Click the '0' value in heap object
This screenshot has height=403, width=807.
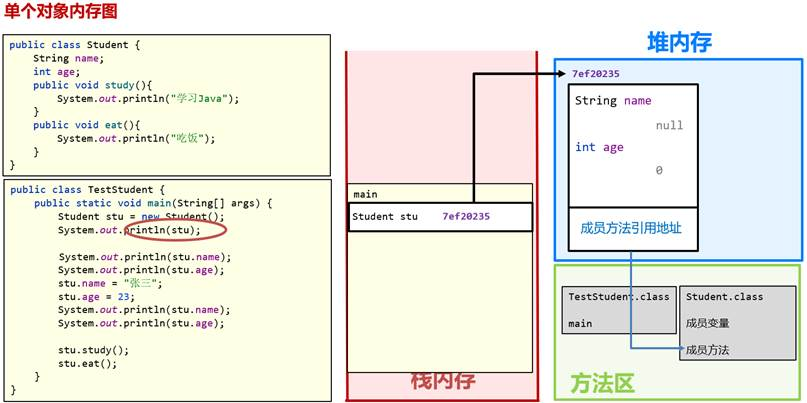tap(659, 170)
